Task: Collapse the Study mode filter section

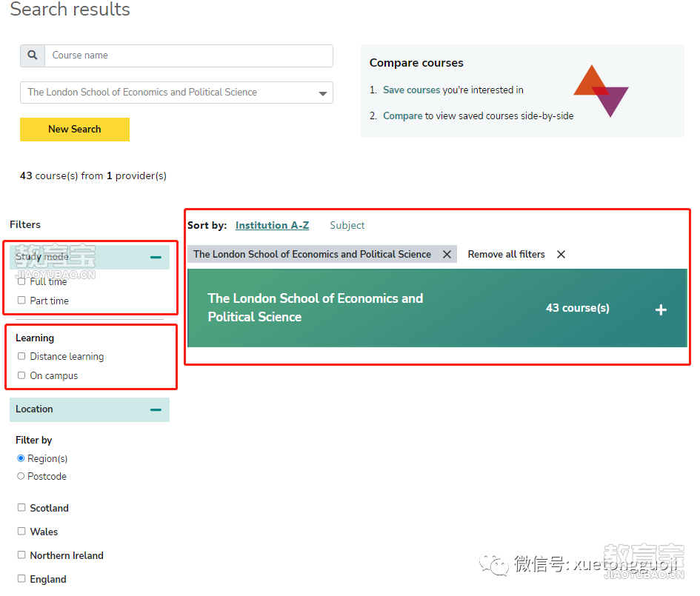Action: coord(156,258)
